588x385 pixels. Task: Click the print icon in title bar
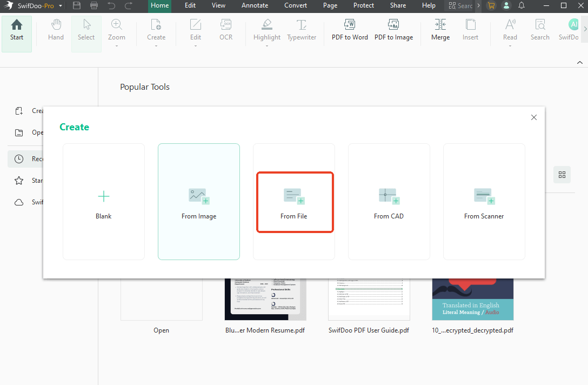tap(94, 6)
